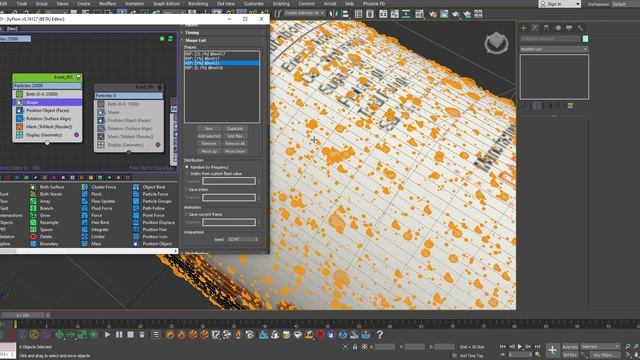Choose the Branch operator icon
The width and height of the screenshot is (640, 360).
(33, 208)
